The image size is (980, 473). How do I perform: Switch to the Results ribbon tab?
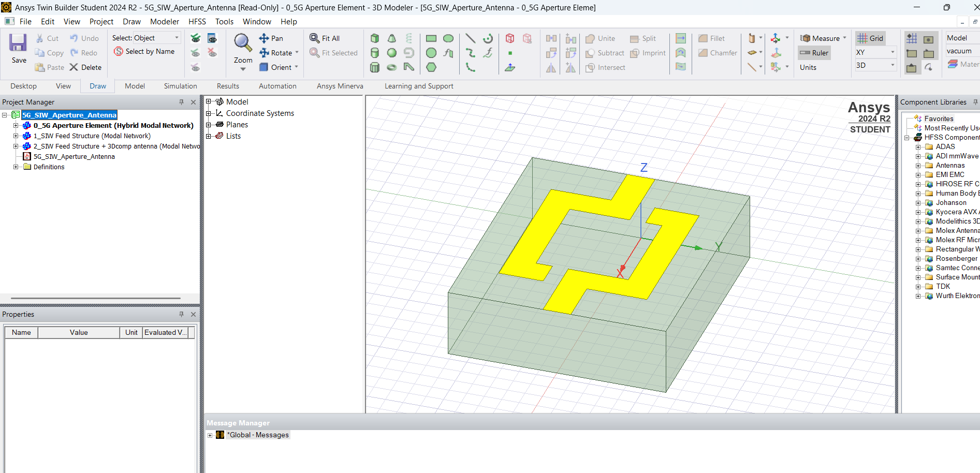228,86
